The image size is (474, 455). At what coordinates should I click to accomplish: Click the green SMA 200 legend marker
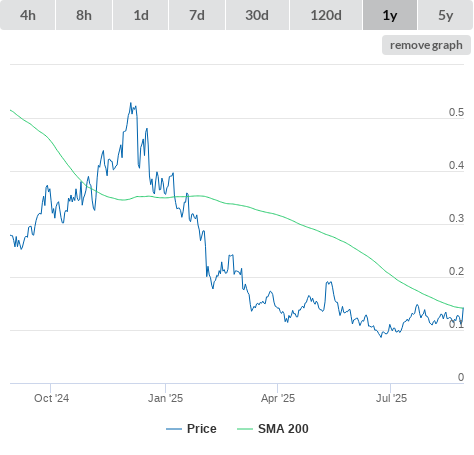tap(245, 429)
